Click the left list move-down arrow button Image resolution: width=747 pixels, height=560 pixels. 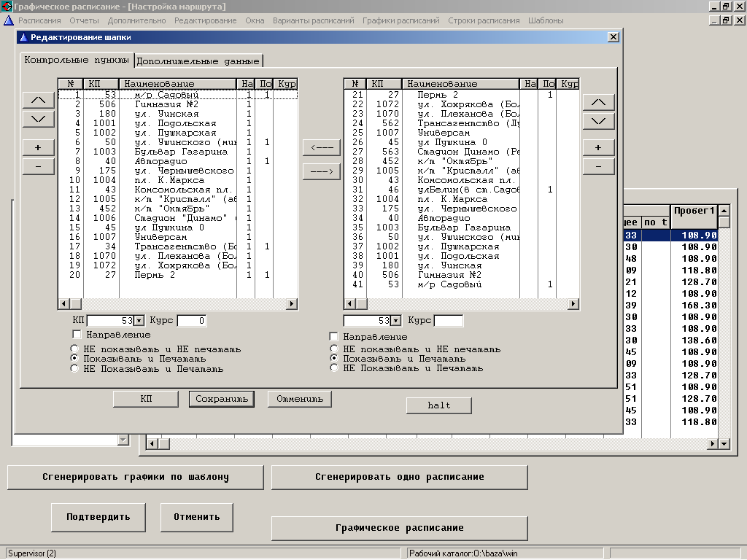[39, 119]
